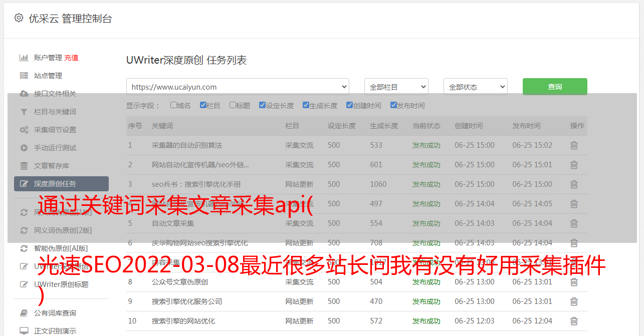Click the red 充值 link

click(71, 58)
